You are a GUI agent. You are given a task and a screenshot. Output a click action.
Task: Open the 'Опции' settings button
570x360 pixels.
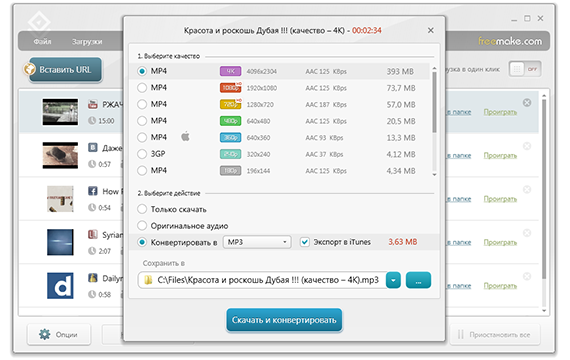(x=59, y=335)
